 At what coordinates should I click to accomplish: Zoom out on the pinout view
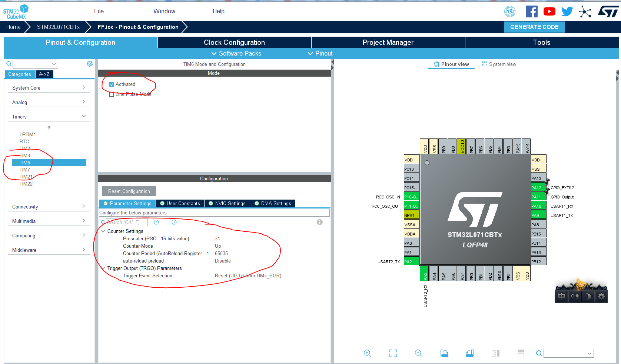418,353
